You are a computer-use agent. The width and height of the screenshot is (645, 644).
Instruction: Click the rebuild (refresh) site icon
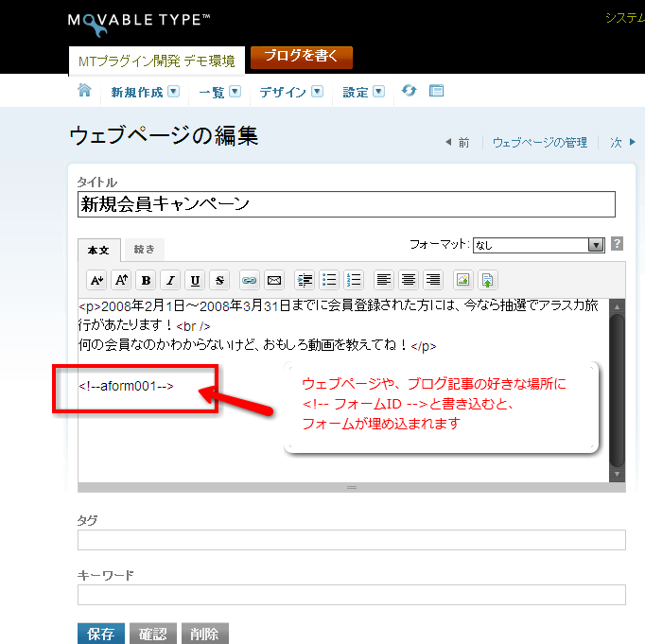click(x=409, y=91)
